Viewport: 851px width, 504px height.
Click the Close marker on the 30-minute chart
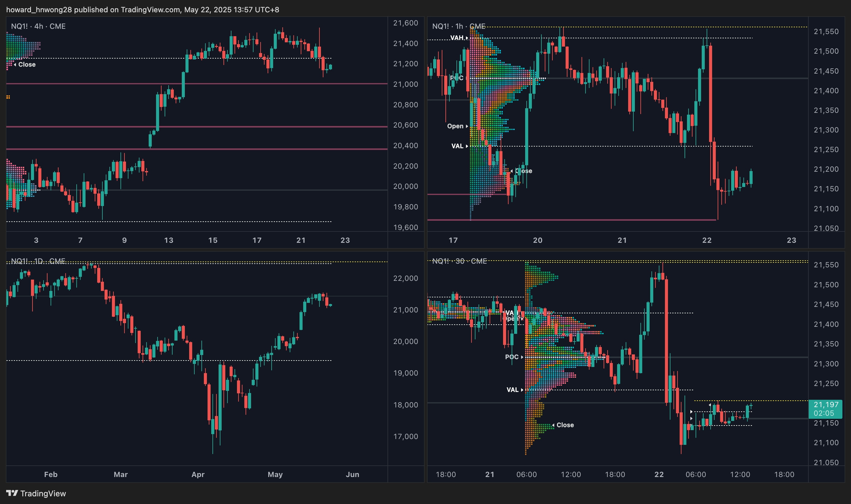coord(564,425)
